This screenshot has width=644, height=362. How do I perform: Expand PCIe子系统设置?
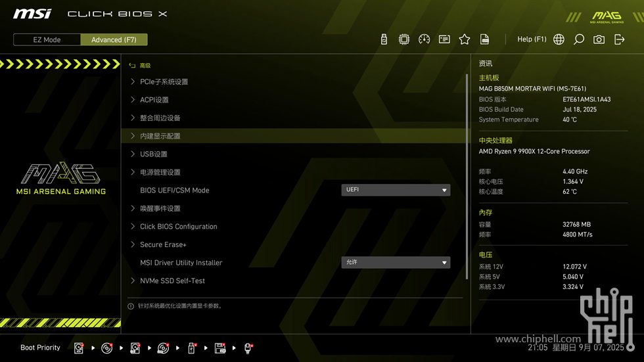pyautogui.click(x=295, y=81)
